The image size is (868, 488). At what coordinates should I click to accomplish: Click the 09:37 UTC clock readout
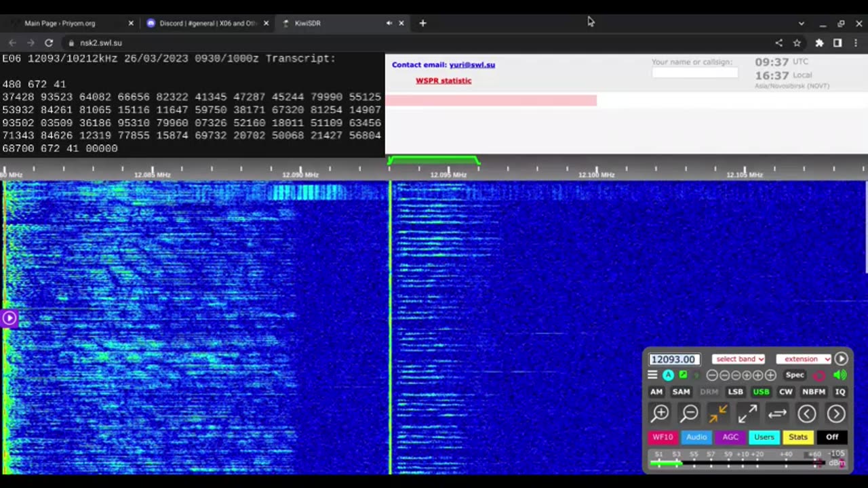[x=772, y=62]
